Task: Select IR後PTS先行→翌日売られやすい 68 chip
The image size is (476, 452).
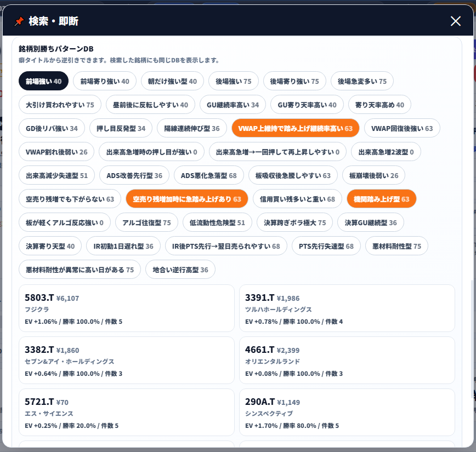Action: 226,245
